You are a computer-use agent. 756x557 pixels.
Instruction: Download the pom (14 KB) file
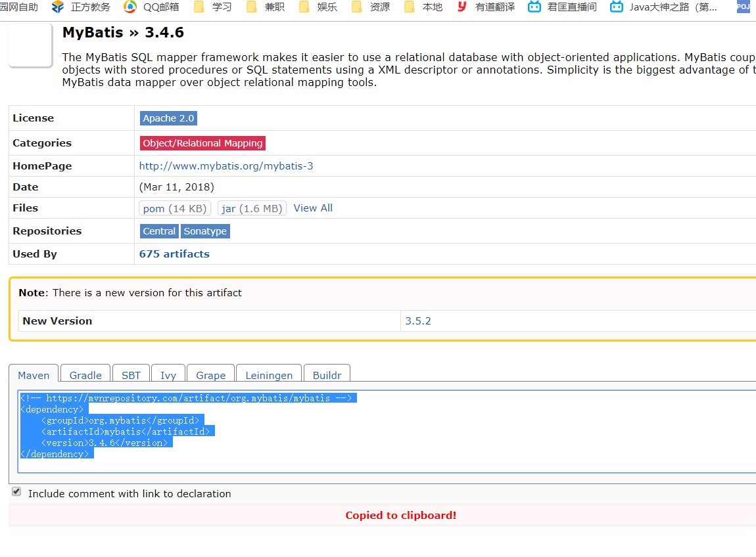click(x=174, y=209)
